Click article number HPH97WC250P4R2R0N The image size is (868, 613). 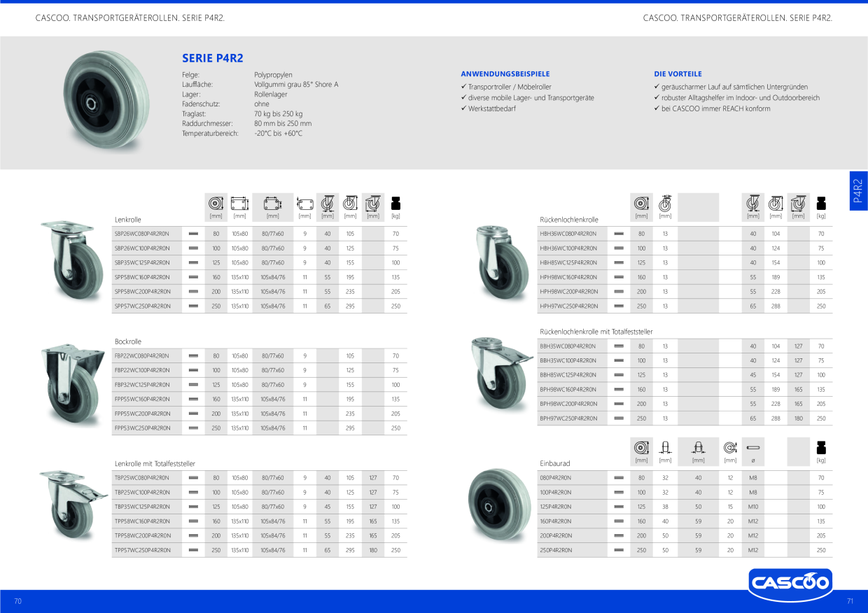tap(568, 306)
